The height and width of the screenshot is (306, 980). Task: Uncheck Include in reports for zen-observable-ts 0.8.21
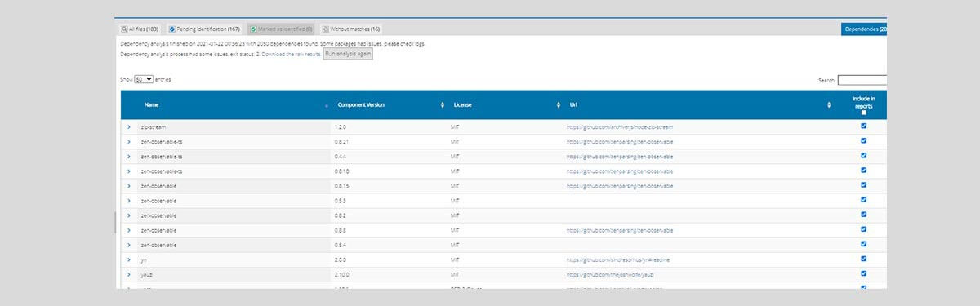tap(864, 140)
